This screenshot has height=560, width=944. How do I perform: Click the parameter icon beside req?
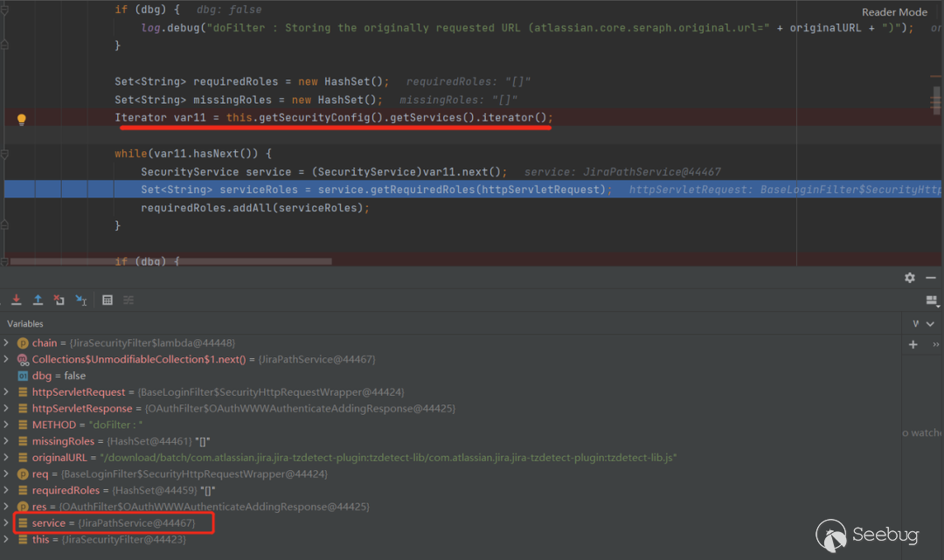pos(23,474)
